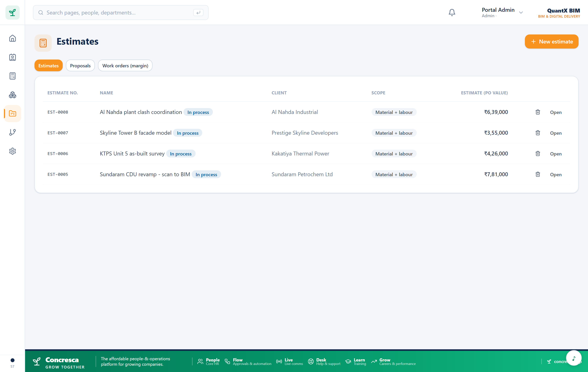Viewport: 588px width, 372px height.
Task: Switch to the Estimates tab
Action: coord(48,65)
